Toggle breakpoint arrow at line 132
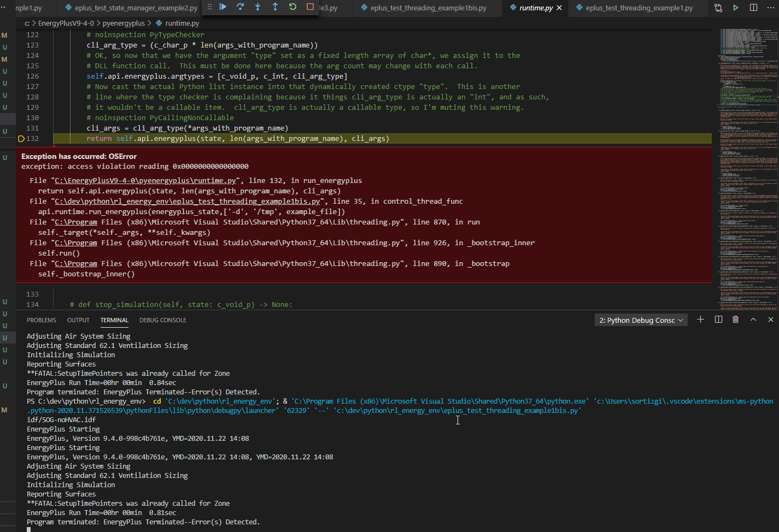This screenshot has width=779, height=532. [21, 139]
